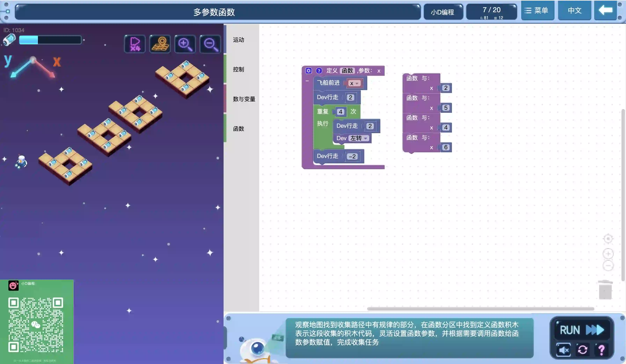Screen dimensions: 626x364
Task: Click the gear icon on function definition block
Action: click(x=308, y=71)
